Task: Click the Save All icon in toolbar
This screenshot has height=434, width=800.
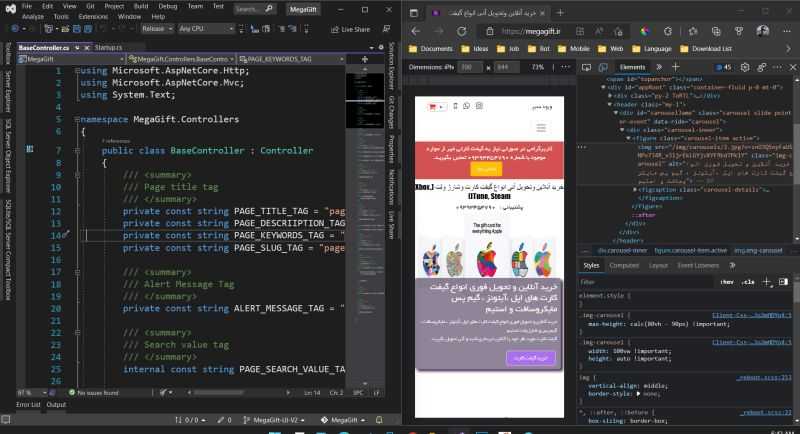Action: (x=89, y=29)
